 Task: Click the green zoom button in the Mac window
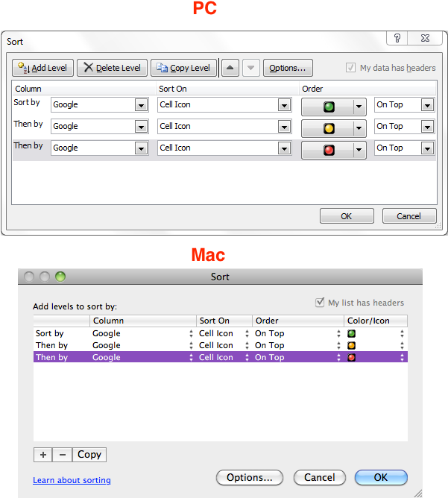coord(60,277)
